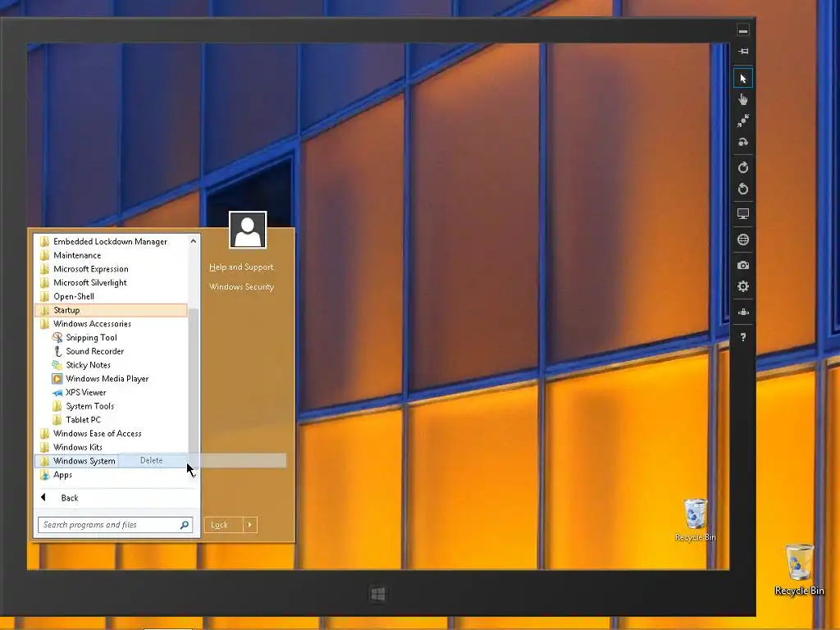Expand the Microsoft Expression folder
Screen dimensions: 840x630
(x=111, y=269)
